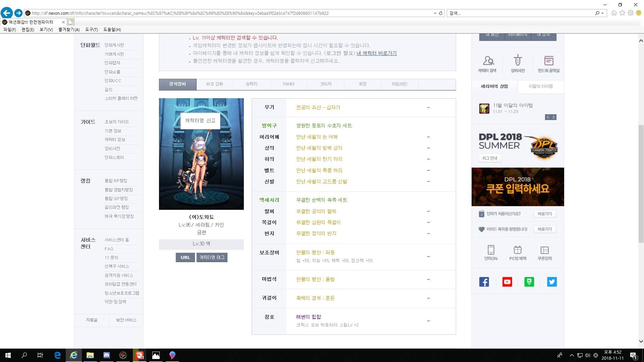644x362 pixels.
Task: Open the Facebook icon
Action: point(484,282)
